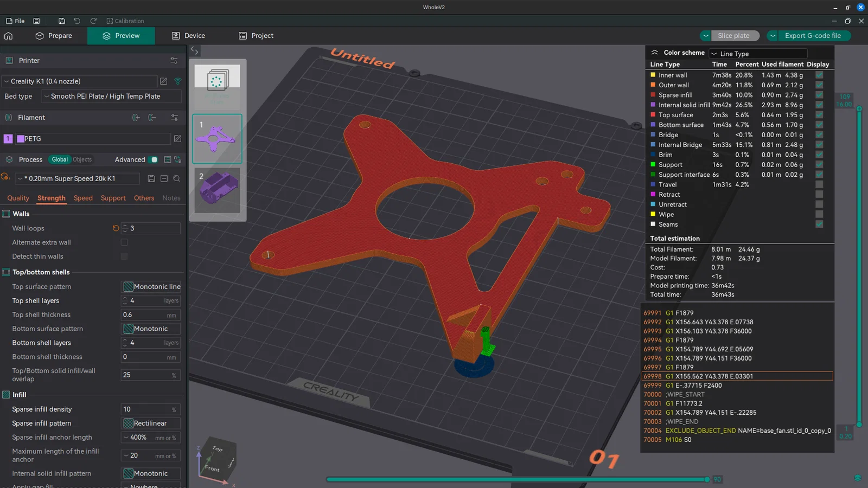
Task: Open the Device tab
Action: click(x=188, y=36)
